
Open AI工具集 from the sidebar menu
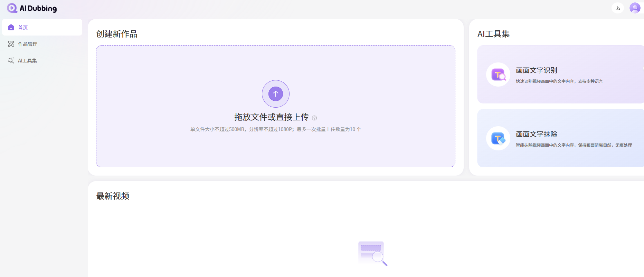click(27, 61)
